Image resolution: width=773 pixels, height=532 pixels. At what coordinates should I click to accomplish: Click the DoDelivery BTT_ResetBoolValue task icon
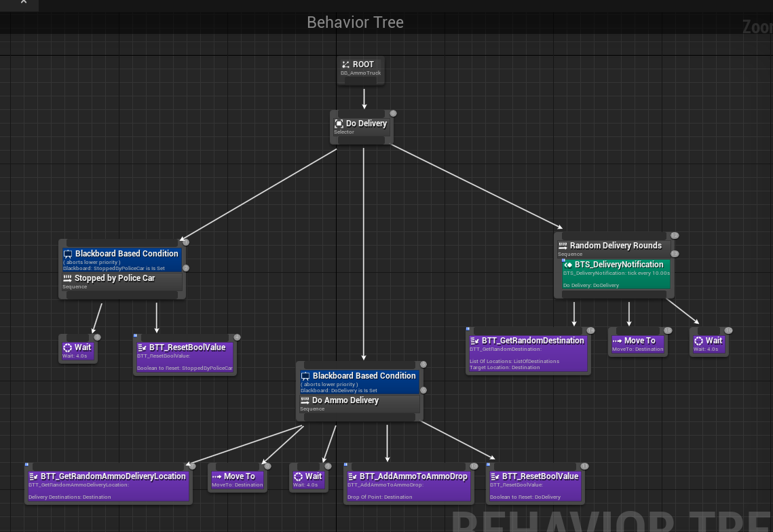(495, 477)
